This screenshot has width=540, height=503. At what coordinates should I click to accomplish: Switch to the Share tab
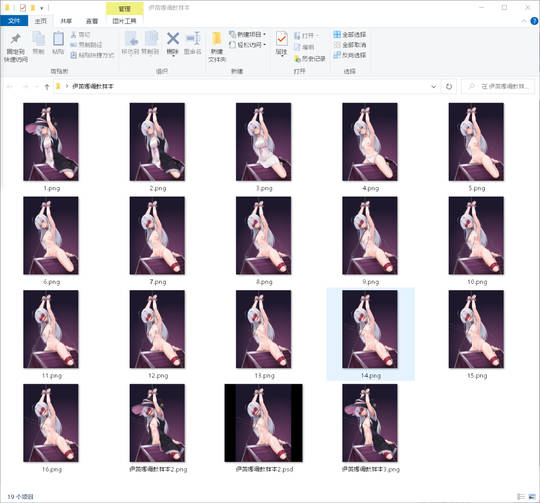[x=66, y=21]
